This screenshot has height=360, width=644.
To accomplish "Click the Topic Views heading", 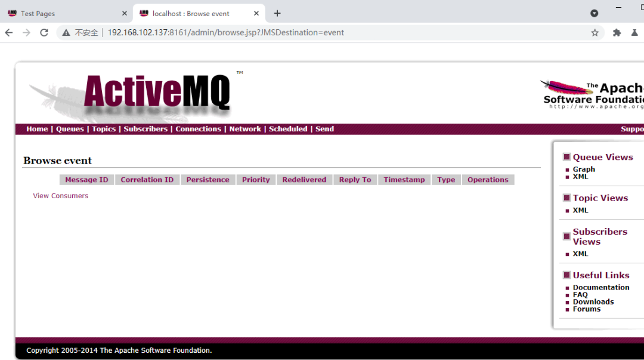I will point(600,198).
